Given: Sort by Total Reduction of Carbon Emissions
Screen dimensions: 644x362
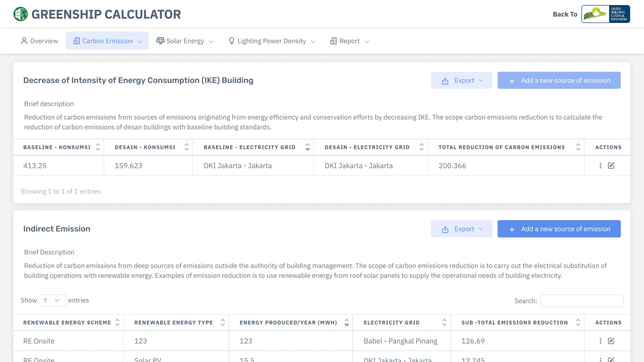Looking at the screenshot, I should (x=506, y=147).
